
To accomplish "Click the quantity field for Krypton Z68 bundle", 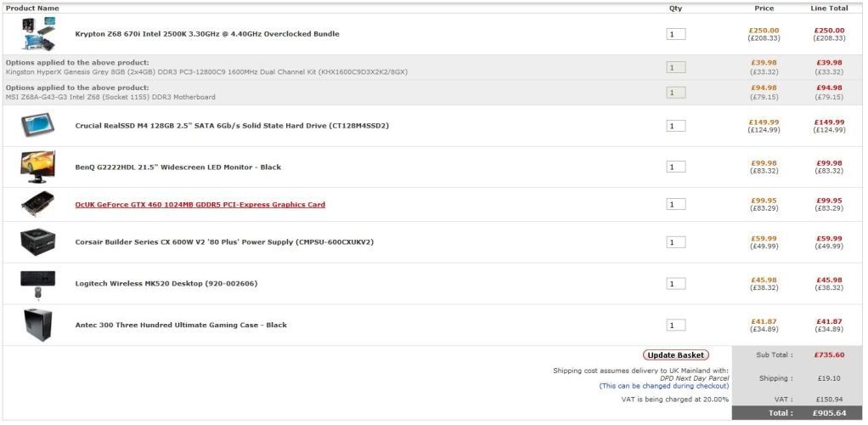I will pos(676,35).
